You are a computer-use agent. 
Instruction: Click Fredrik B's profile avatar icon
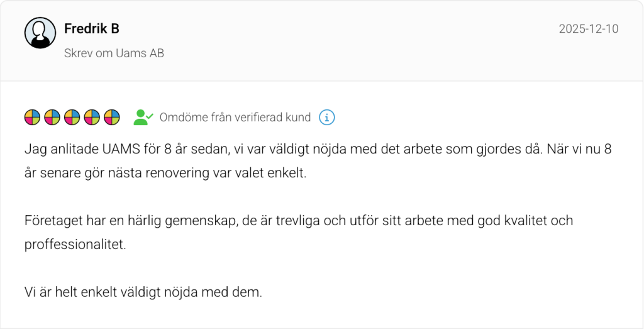[40, 33]
